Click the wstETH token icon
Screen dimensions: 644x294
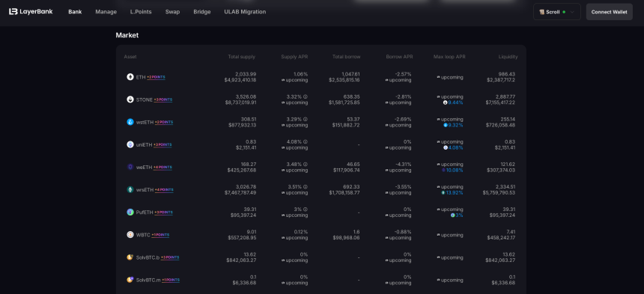130,122
